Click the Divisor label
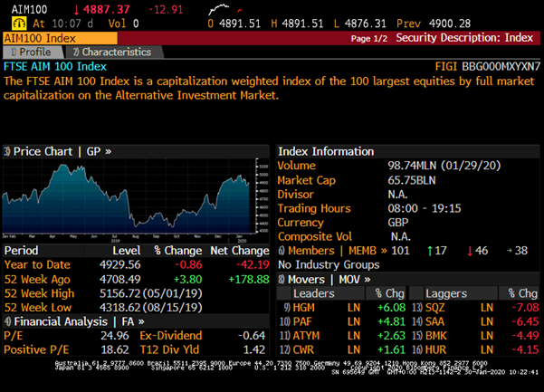Viewport: 544px width, 392px height. [296, 195]
